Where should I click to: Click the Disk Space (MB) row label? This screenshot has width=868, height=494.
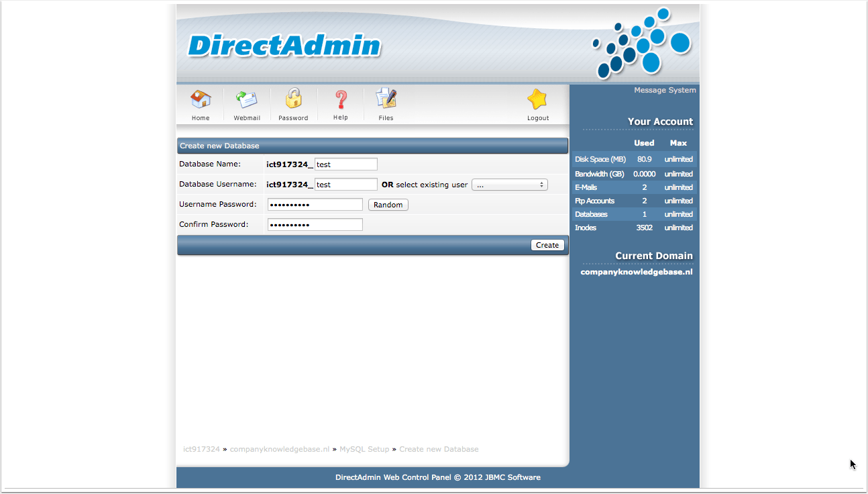point(600,160)
